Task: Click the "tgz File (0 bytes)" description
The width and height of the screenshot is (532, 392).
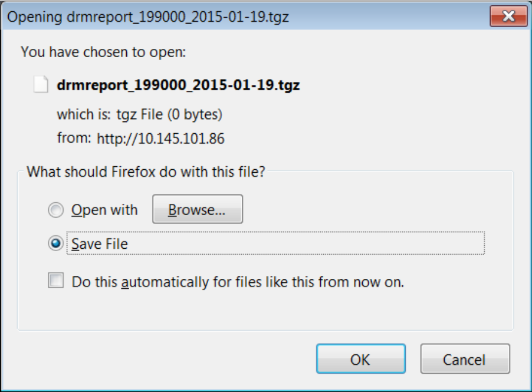Action: point(169,114)
